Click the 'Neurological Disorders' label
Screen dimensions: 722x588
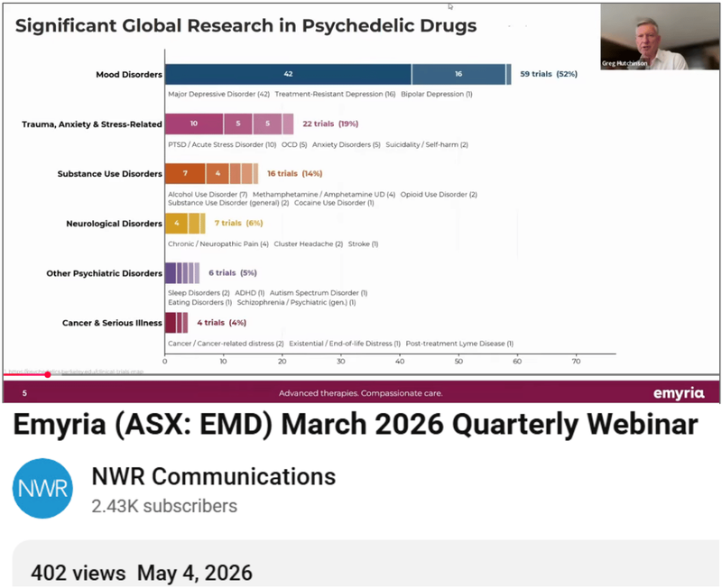(115, 224)
